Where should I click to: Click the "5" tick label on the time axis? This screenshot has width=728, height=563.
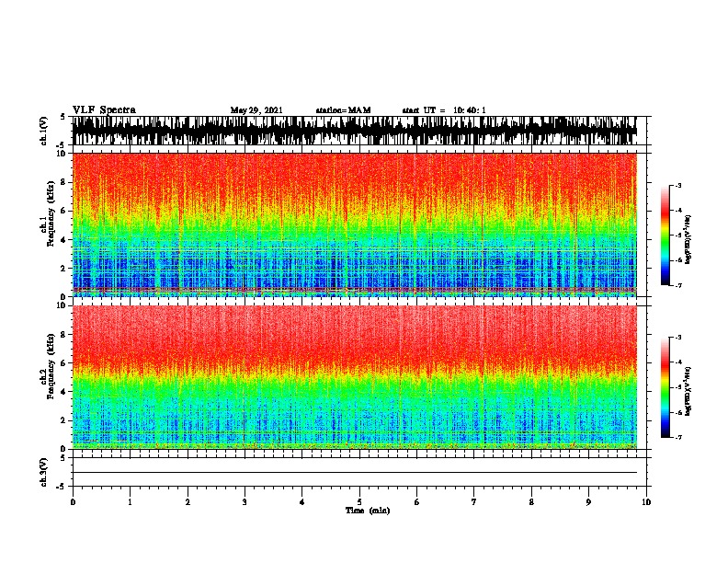359,502
